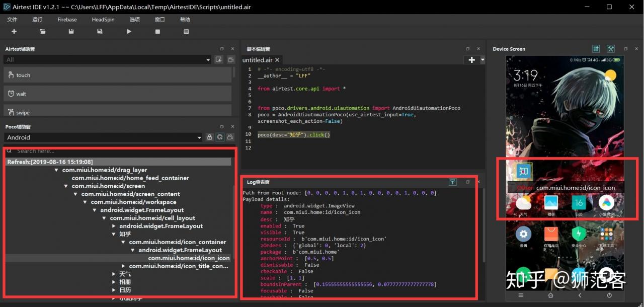
Task: Expand the 相册 tree node
Action: [114, 282]
